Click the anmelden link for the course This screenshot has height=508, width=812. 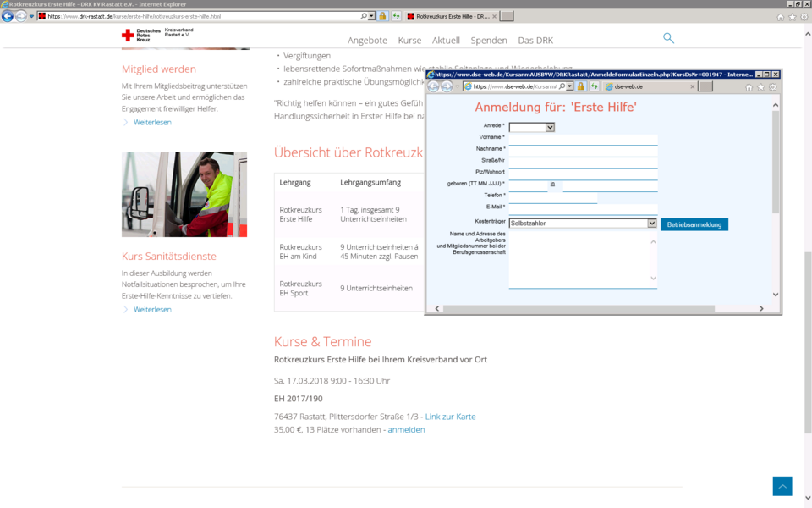(x=406, y=429)
